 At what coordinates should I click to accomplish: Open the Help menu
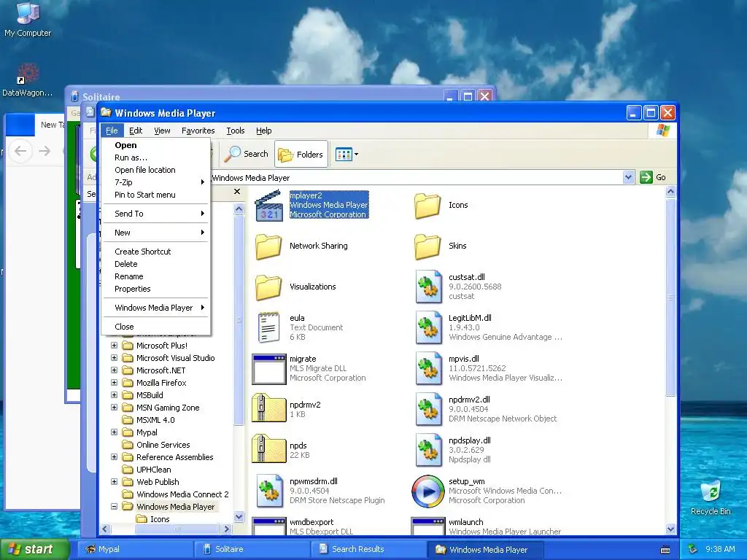pos(263,131)
